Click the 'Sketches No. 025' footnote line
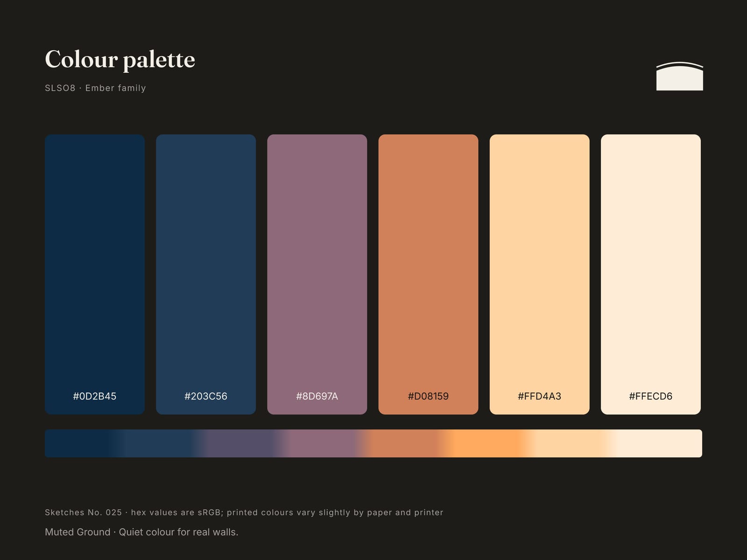The width and height of the screenshot is (747, 560). coord(244,512)
